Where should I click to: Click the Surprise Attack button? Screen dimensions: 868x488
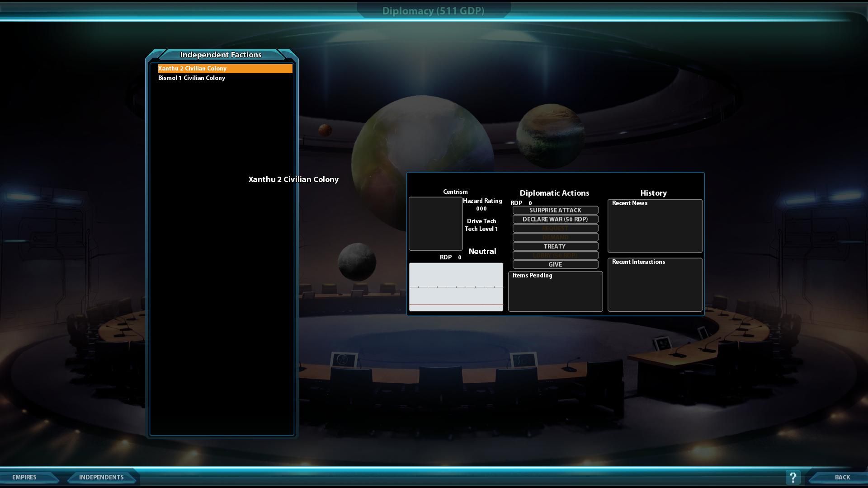pos(555,210)
